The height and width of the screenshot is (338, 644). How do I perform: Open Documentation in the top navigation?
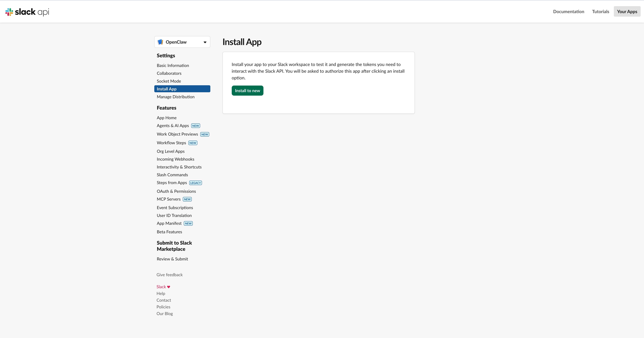point(569,11)
